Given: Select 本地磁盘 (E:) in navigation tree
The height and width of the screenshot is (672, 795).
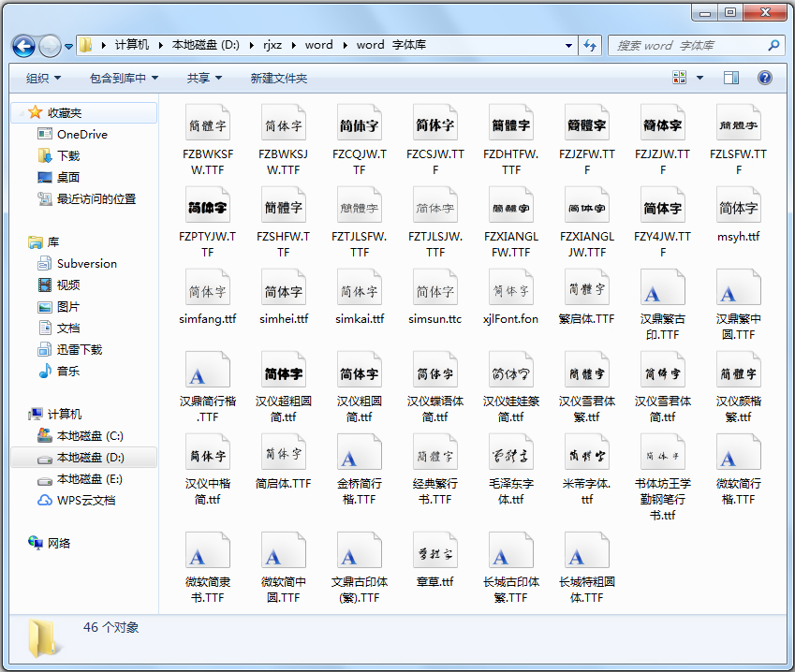Looking at the screenshot, I should [x=89, y=478].
